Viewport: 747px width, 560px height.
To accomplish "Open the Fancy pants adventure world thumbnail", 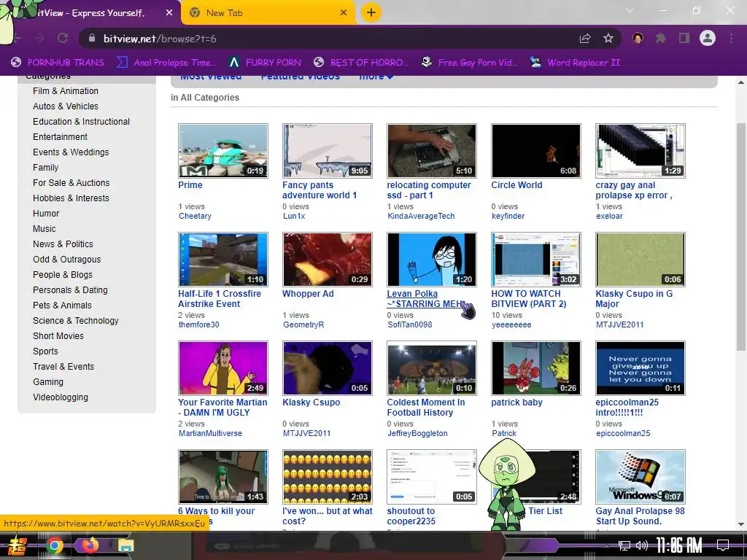I will coord(328,150).
